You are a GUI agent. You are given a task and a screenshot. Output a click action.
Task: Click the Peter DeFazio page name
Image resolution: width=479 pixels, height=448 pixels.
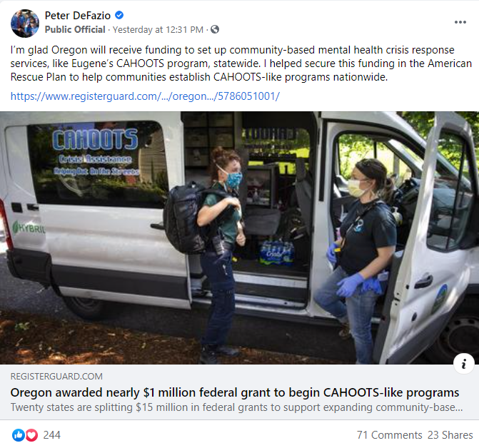pos(78,15)
